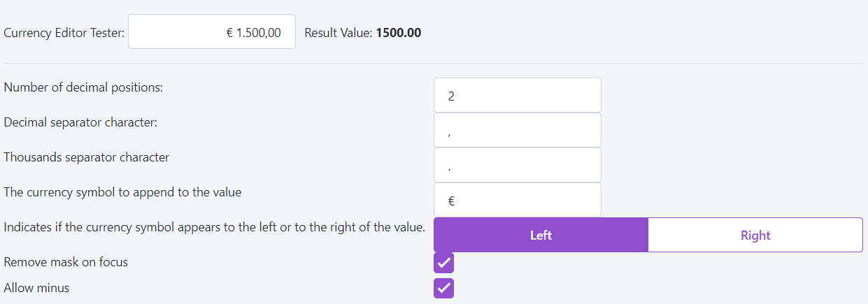Screen dimensions: 868x304
Task: Click the divider line below the tester
Action: (434, 64)
